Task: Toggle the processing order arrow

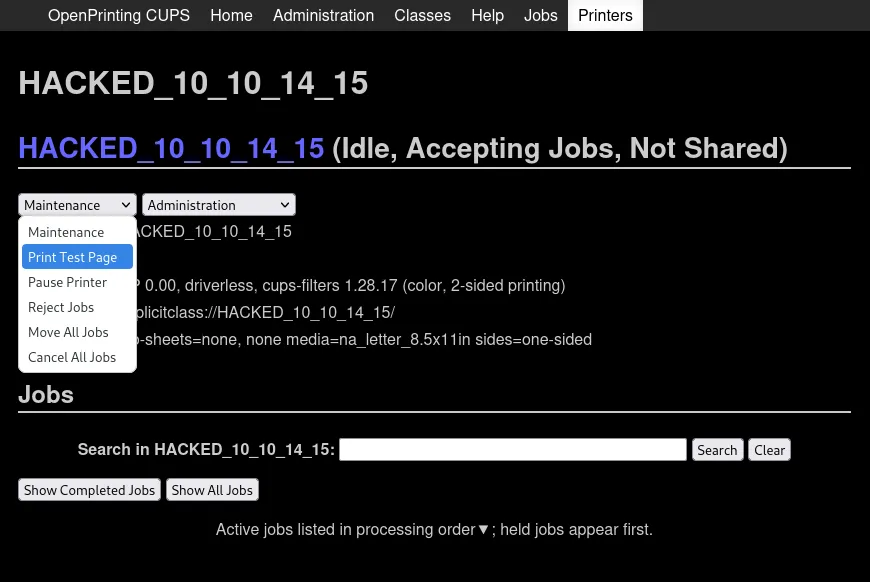Action: [483, 530]
